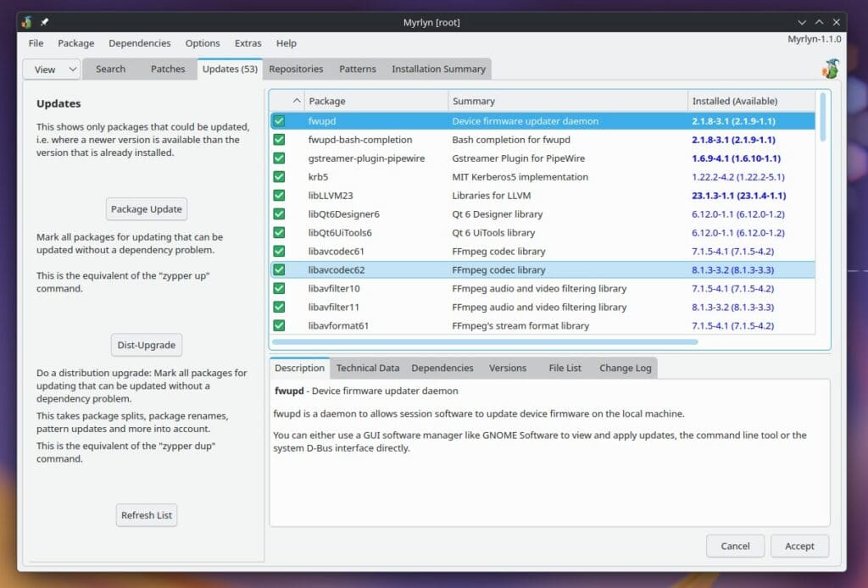Click the Dist-Upgrade button
Viewport: 868px width, 588px height.
(x=146, y=345)
